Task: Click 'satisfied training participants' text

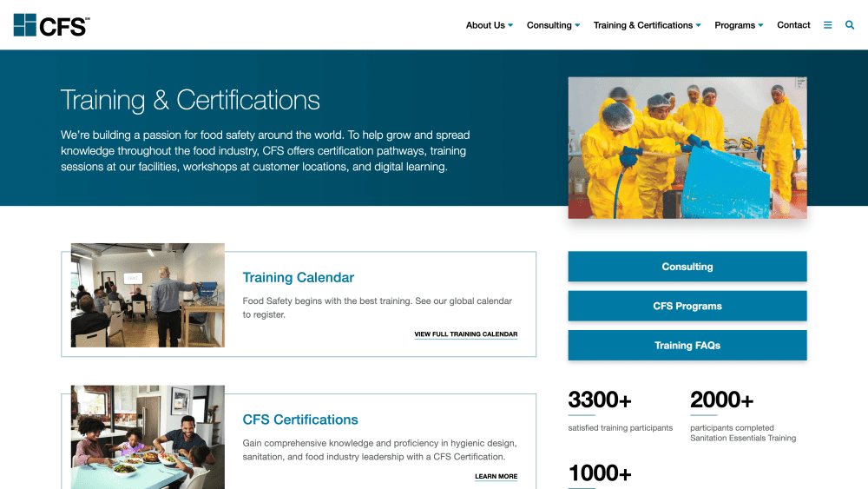Action: tap(620, 427)
